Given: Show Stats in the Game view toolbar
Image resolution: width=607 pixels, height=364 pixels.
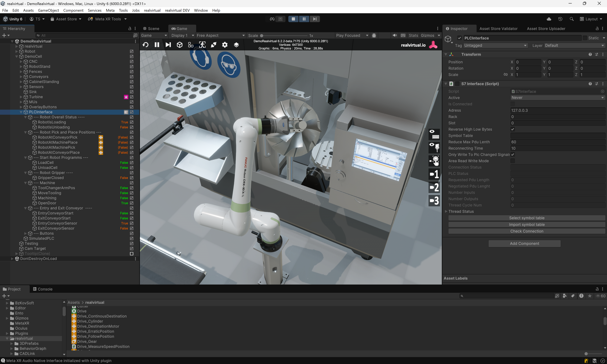Looking at the screenshot, I should tap(413, 35).
